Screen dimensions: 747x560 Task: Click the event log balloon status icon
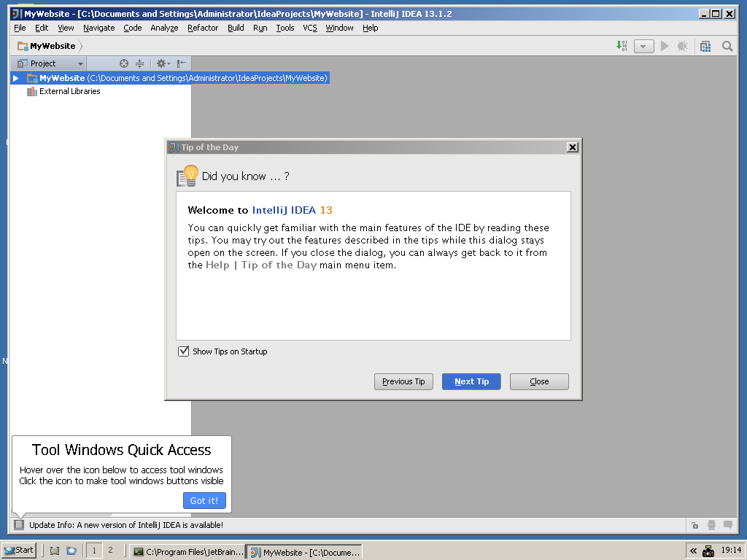(x=728, y=525)
